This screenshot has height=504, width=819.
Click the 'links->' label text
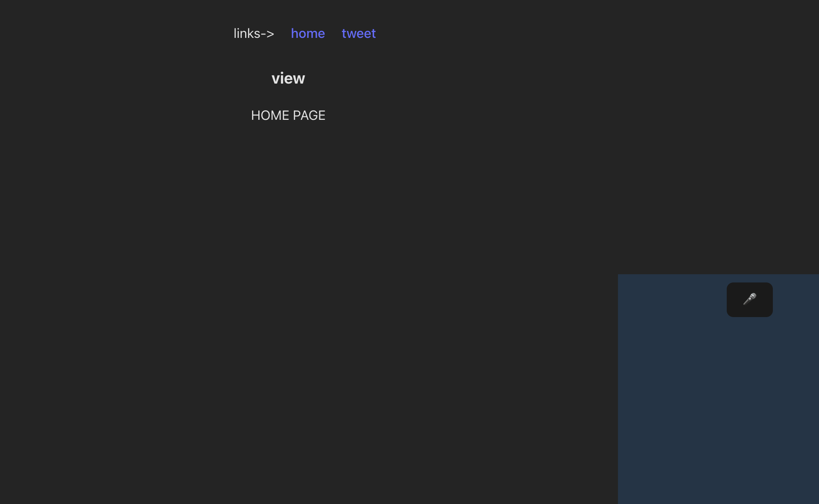tap(253, 33)
